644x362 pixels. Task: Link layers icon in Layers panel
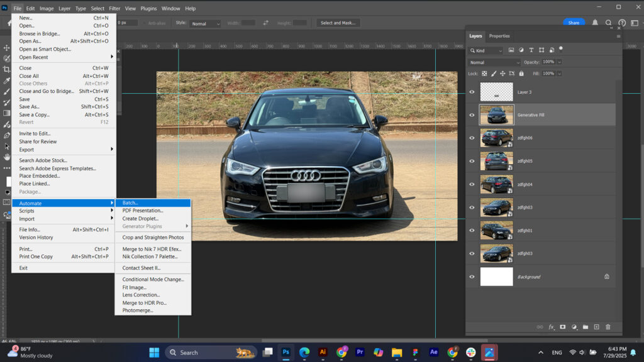tap(540, 327)
